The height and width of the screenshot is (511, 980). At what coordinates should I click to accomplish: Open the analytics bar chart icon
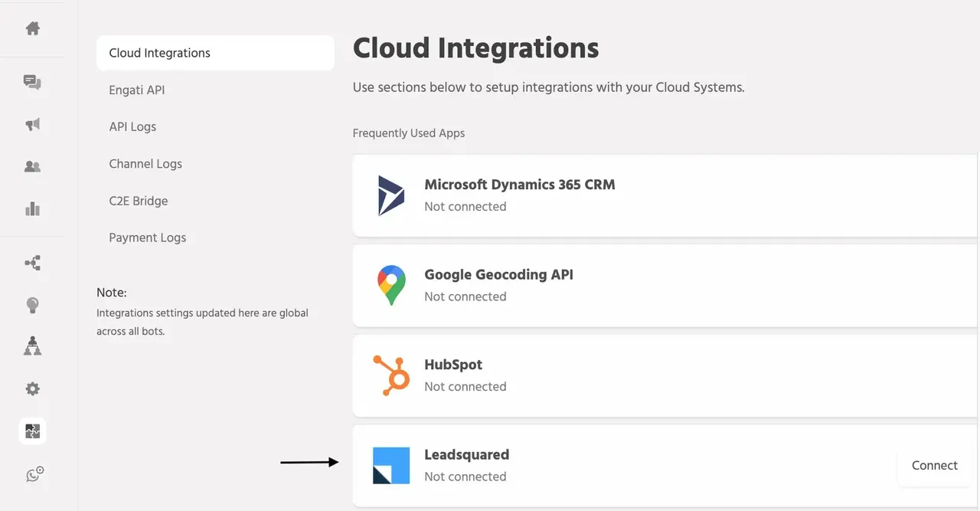(x=32, y=208)
